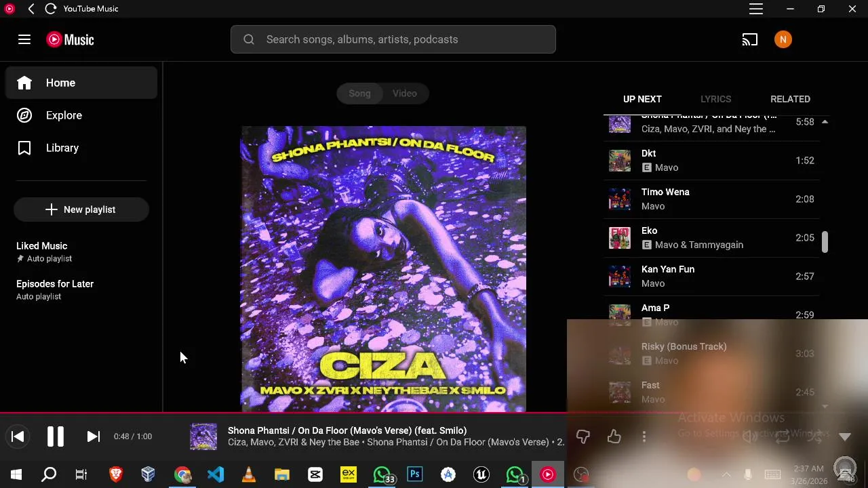This screenshot has width=868, height=488.
Task: Play Ama P from queue
Action: pos(711,315)
